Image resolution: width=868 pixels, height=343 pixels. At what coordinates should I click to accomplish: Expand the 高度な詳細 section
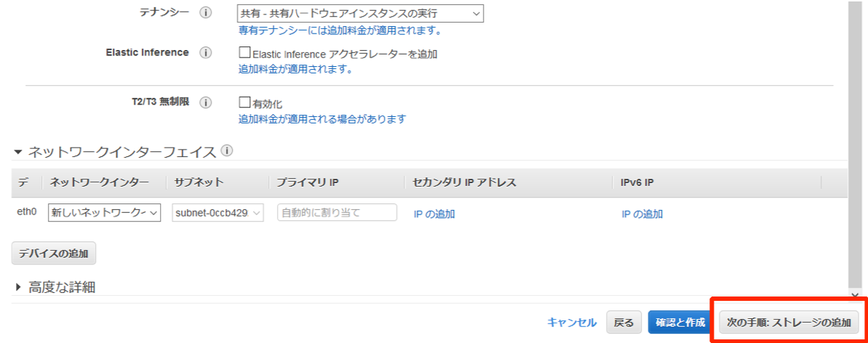pos(19,287)
